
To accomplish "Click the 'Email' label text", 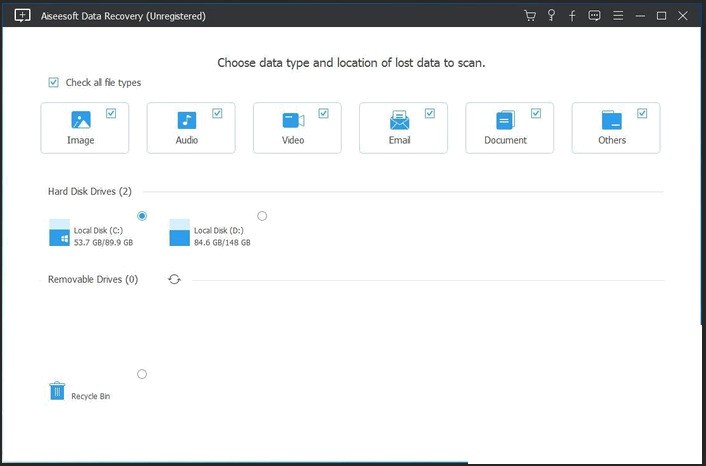I will click(x=399, y=140).
